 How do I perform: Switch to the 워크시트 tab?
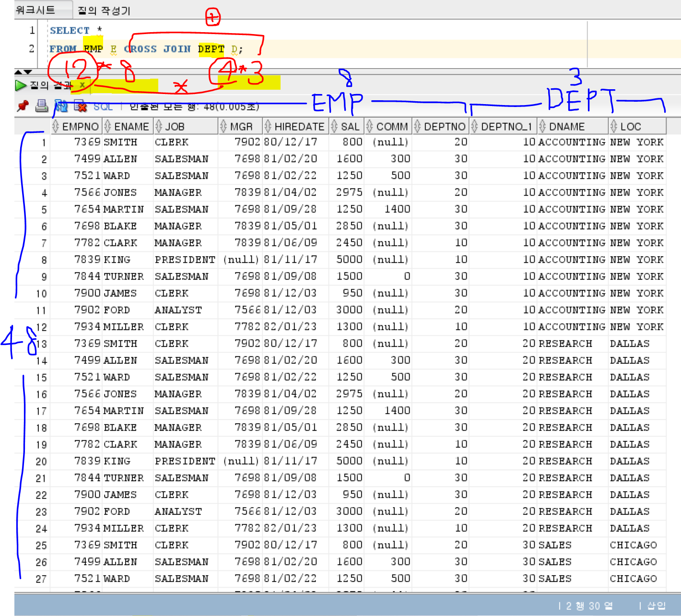(x=35, y=10)
